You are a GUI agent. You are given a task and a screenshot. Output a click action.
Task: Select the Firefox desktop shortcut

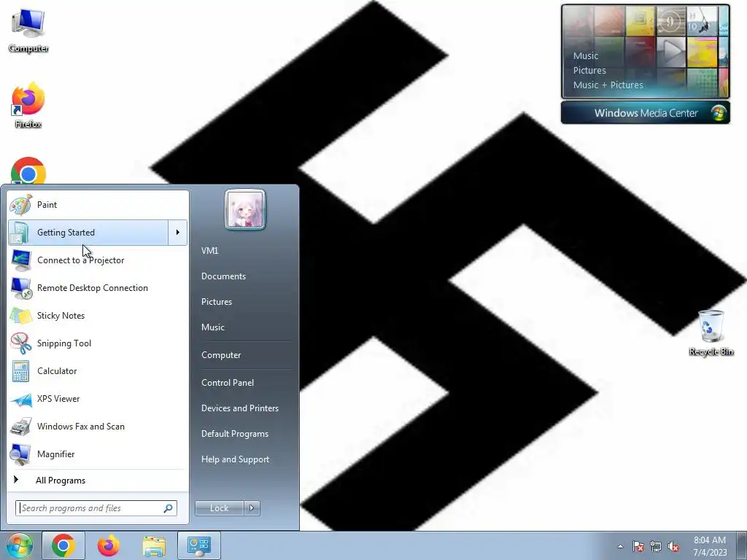[28, 106]
